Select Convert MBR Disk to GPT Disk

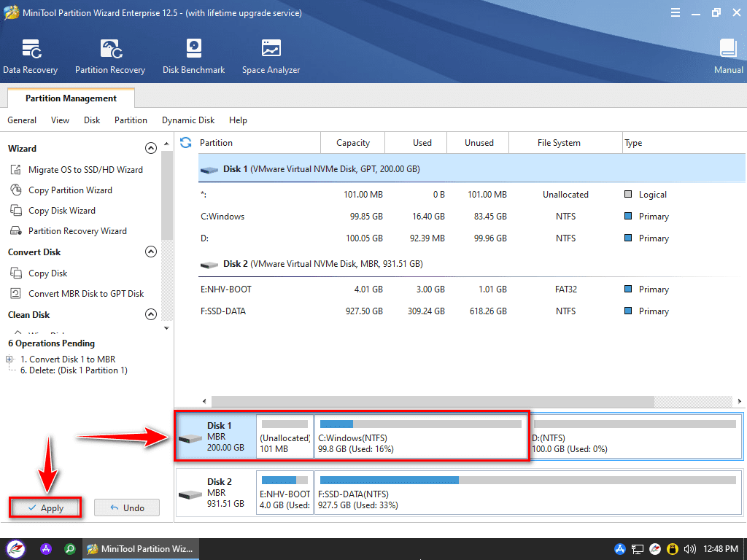pos(80,293)
